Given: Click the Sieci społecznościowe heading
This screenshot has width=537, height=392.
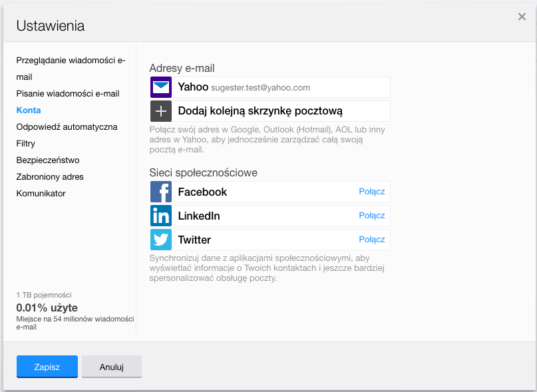Looking at the screenshot, I should [204, 172].
